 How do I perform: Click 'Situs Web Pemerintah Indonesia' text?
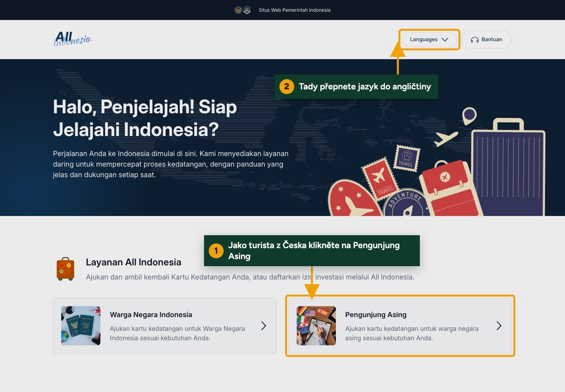tap(295, 10)
